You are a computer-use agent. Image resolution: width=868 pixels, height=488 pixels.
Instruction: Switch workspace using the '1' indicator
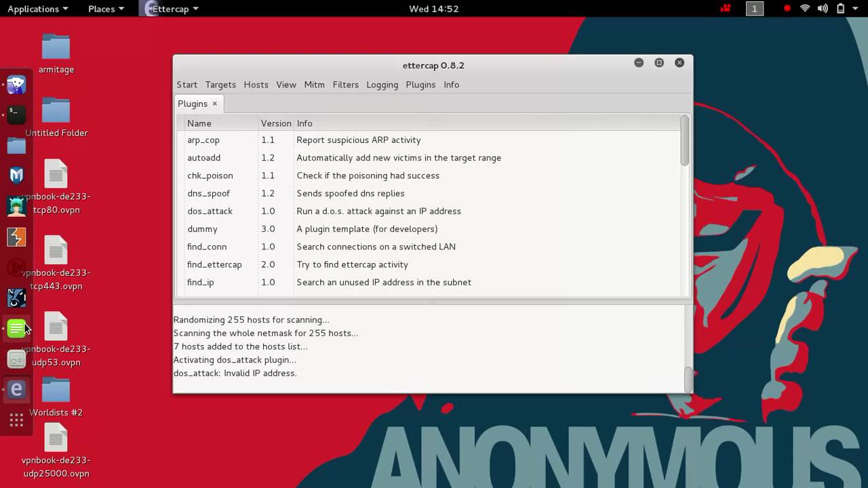[x=755, y=9]
